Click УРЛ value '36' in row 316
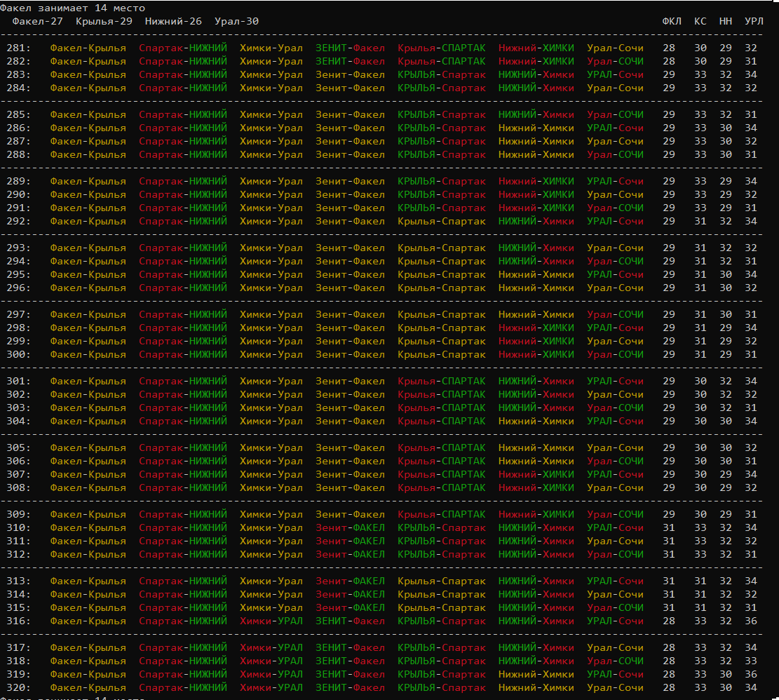This screenshot has height=700, width=779. click(x=751, y=621)
